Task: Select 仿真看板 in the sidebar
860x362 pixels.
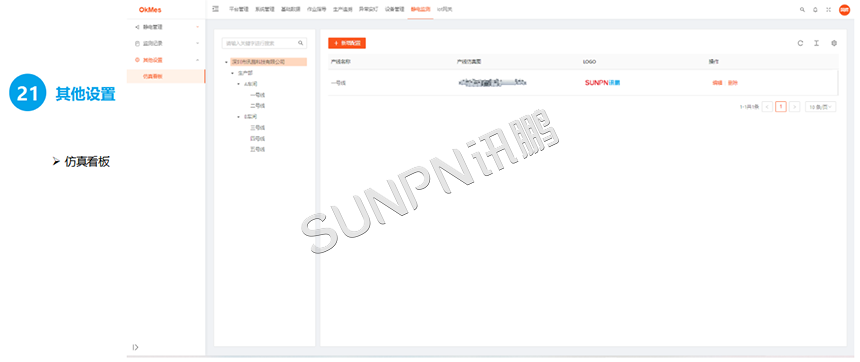Action: pyautogui.click(x=166, y=76)
